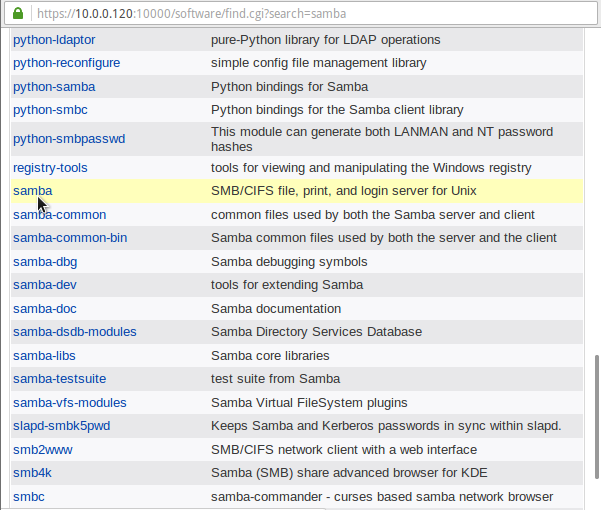Open the smb2www package link

point(43,450)
